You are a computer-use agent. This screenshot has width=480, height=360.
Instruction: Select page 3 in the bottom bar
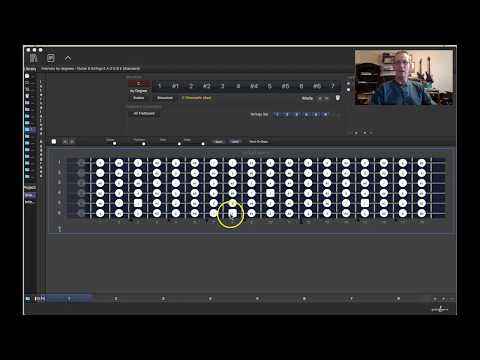[163, 299]
